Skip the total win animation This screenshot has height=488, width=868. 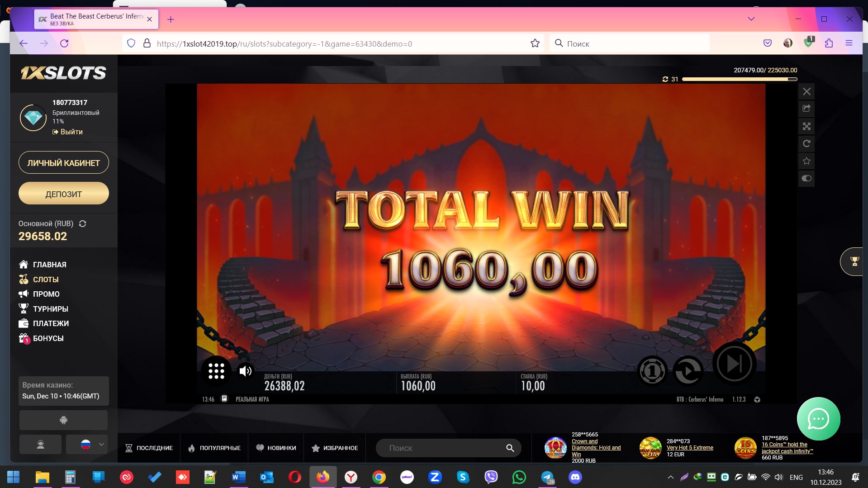(x=734, y=363)
